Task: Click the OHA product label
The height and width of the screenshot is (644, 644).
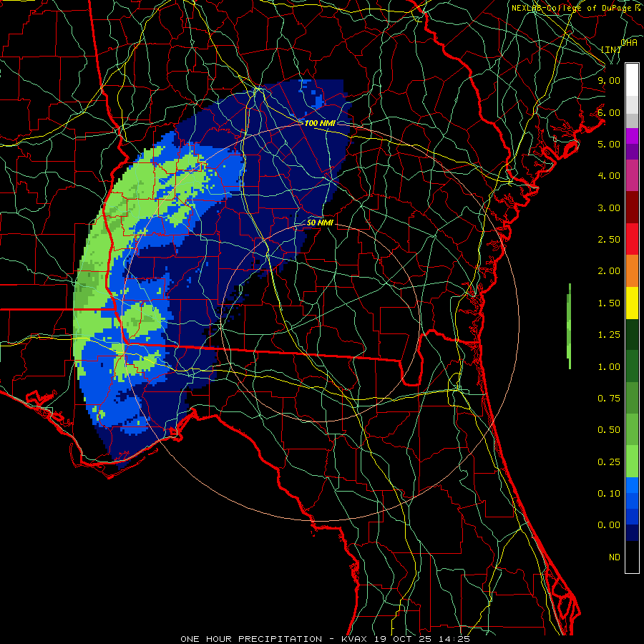Action: coord(629,42)
